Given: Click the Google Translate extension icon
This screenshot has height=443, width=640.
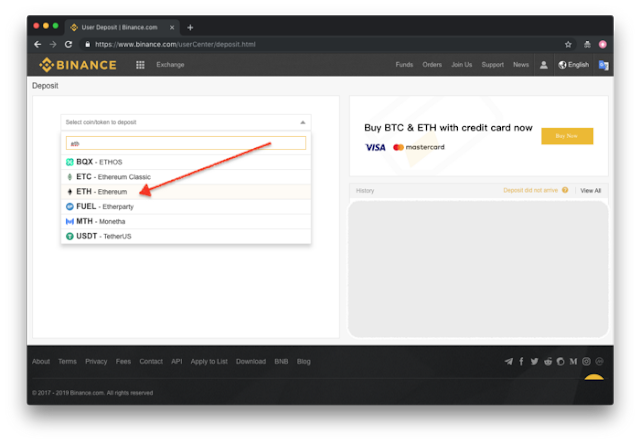Looking at the screenshot, I should point(603,65).
